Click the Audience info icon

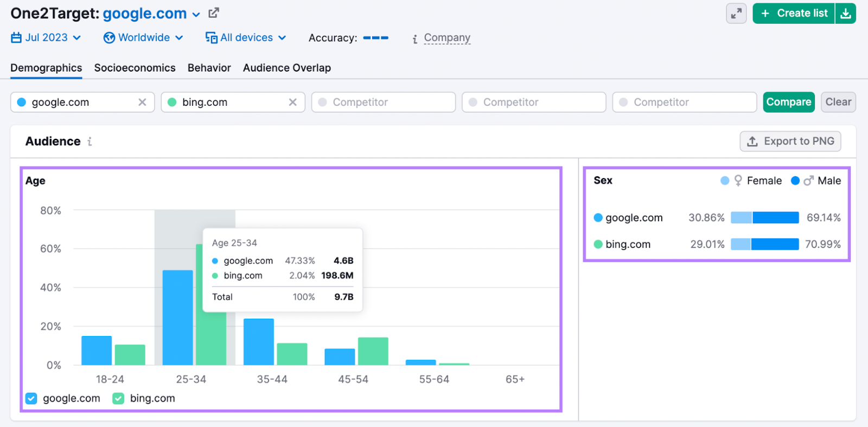[x=90, y=141]
